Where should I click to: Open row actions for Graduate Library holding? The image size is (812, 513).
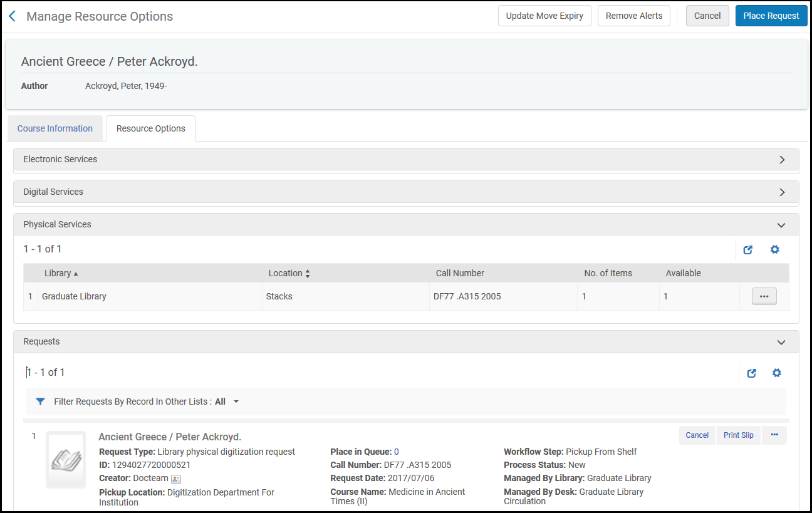point(764,296)
